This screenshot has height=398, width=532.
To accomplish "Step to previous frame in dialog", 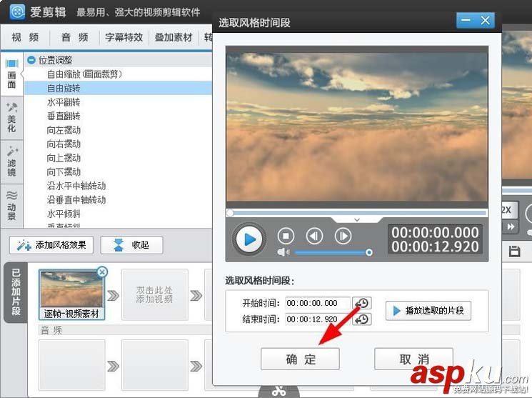I will tap(314, 236).
